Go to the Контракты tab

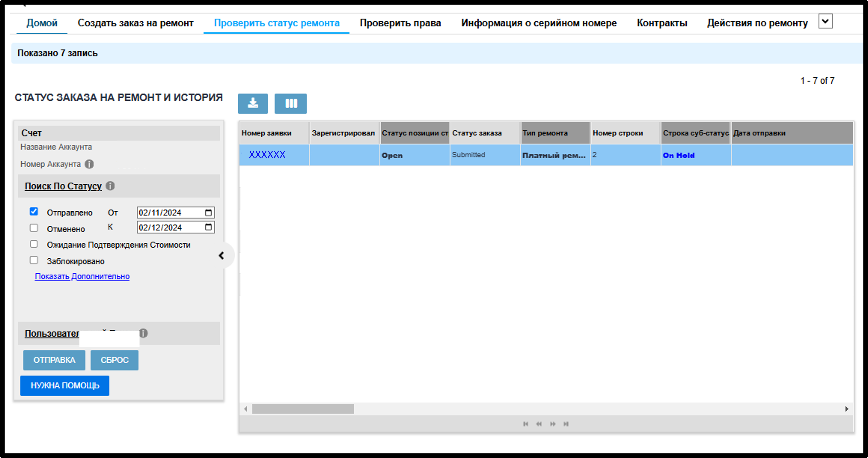pyautogui.click(x=662, y=23)
